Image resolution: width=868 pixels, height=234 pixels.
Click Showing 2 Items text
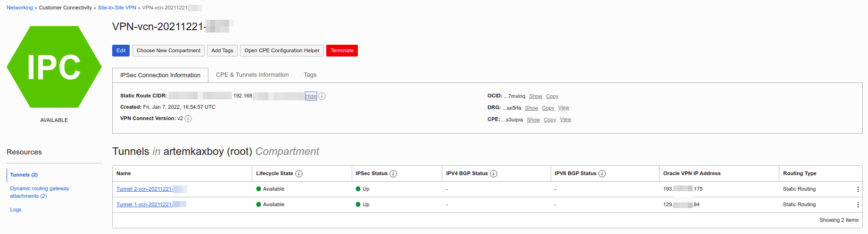click(x=839, y=220)
